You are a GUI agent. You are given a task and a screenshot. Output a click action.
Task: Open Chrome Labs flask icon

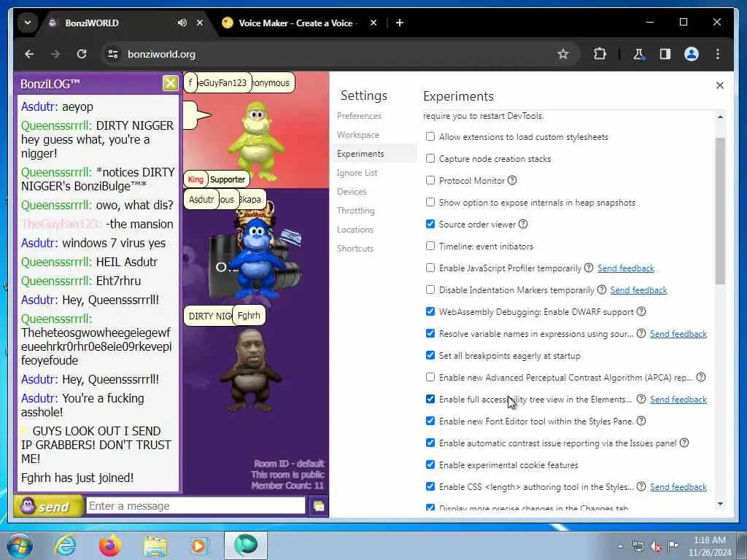tap(638, 54)
